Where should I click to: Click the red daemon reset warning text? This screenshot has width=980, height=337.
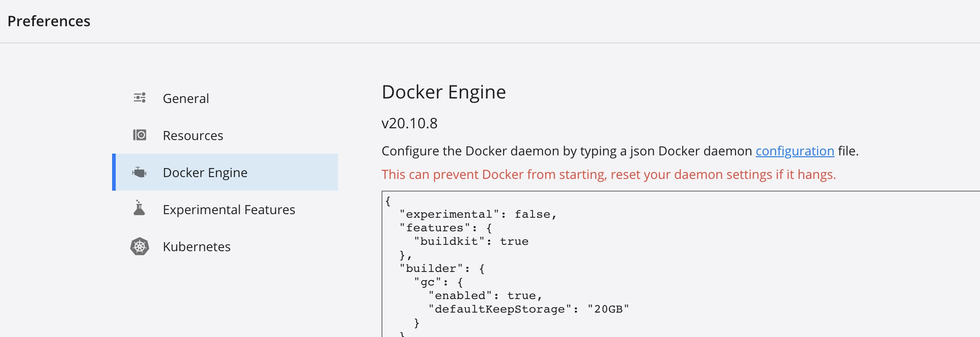coord(609,174)
